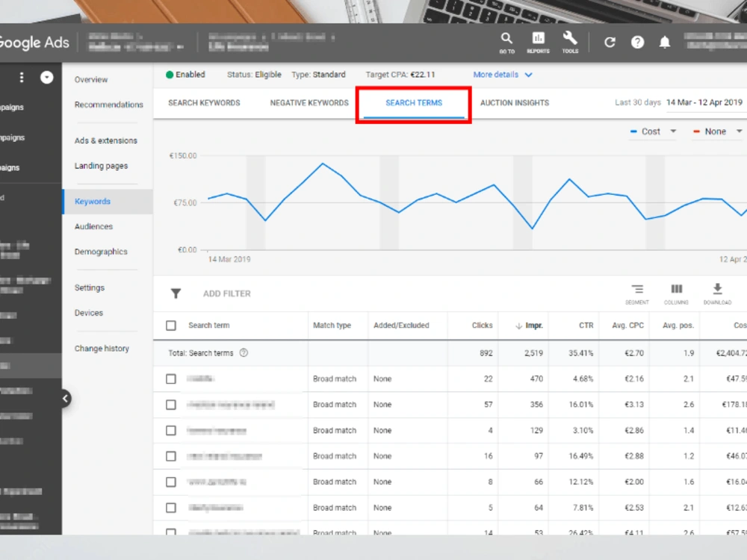Click the Download icon
Screen dimensions: 747x560
[x=717, y=293]
